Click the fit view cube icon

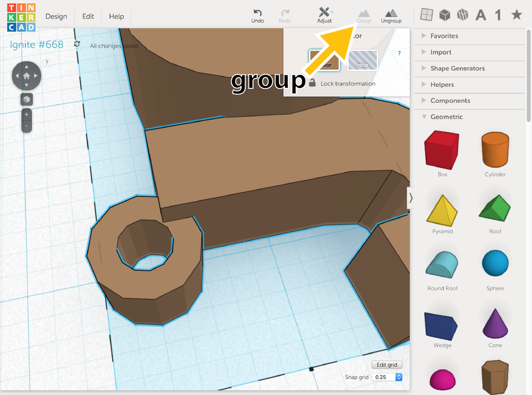[x=26, y=99]
